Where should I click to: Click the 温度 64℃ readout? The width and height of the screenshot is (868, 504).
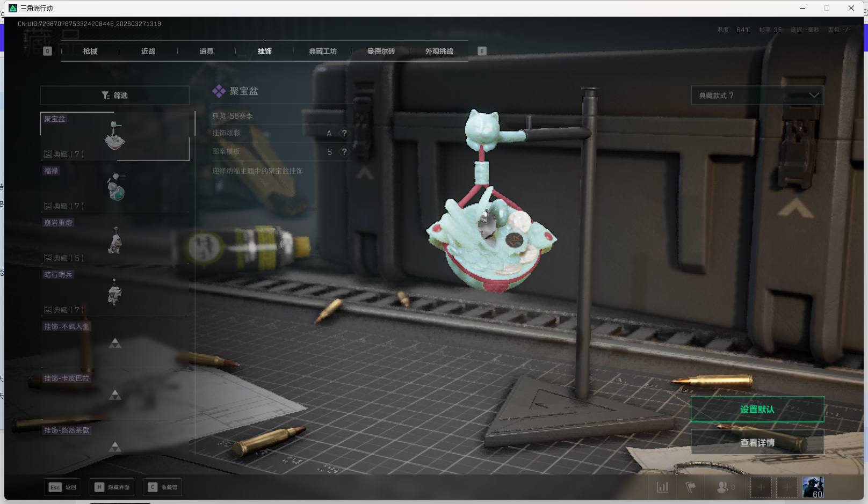point(734,30)
